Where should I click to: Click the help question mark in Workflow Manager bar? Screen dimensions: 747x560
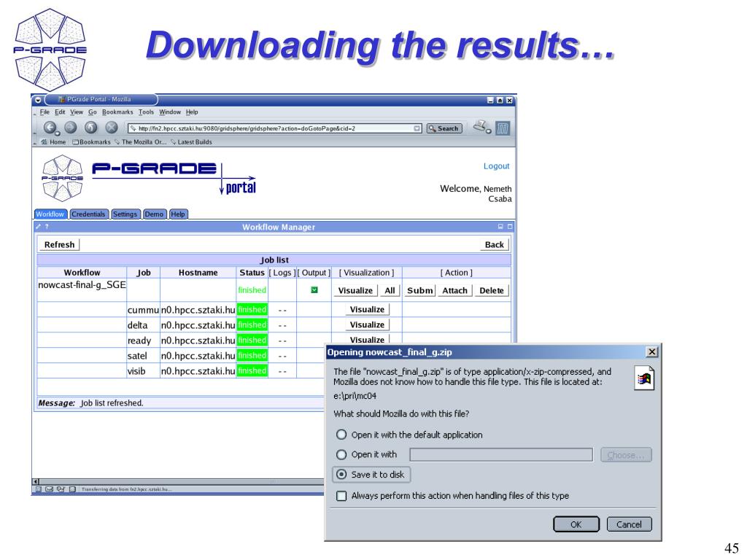(47, 227)
